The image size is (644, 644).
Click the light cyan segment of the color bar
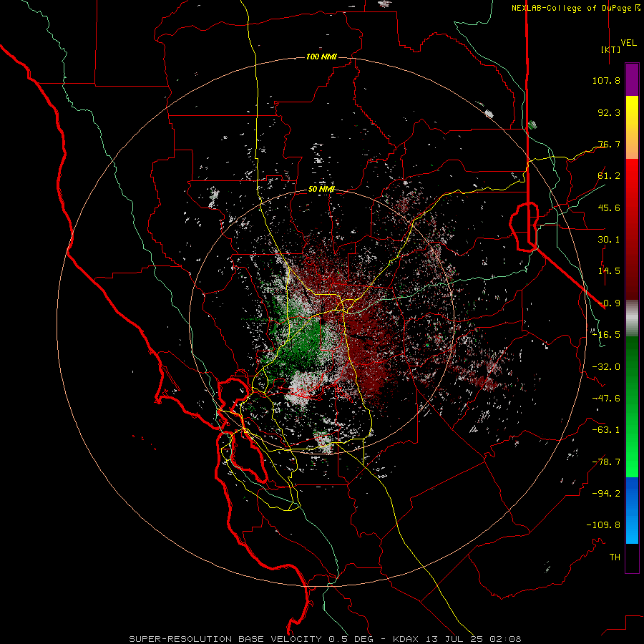click(632, 532)
